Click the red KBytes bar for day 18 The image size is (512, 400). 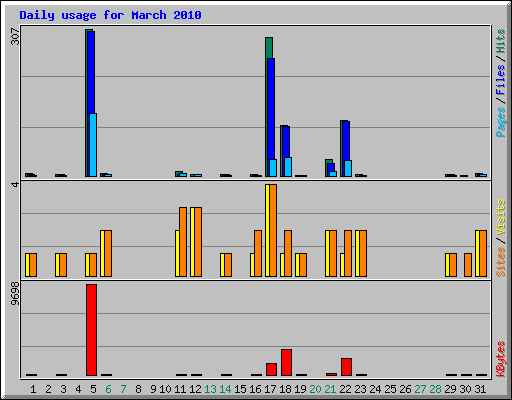[x=286, y=362]
